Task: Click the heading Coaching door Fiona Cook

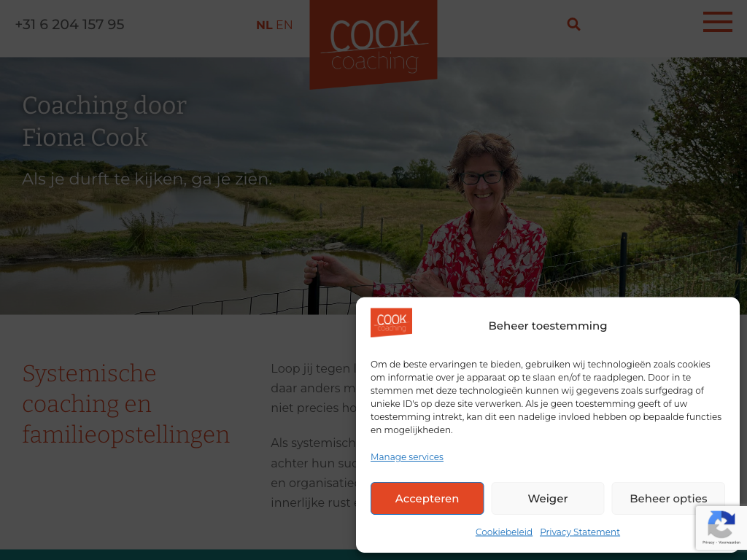Action: [104, 121]
